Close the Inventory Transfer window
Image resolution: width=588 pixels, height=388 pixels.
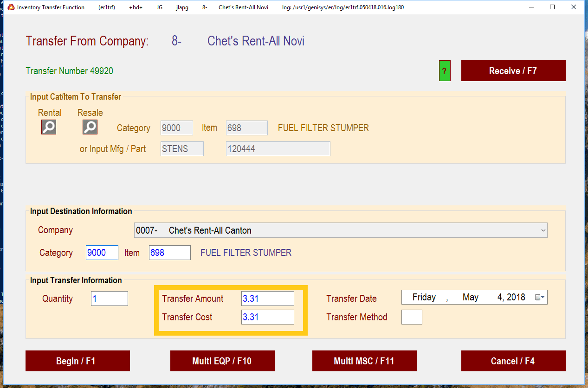click(x=574, y=7)
